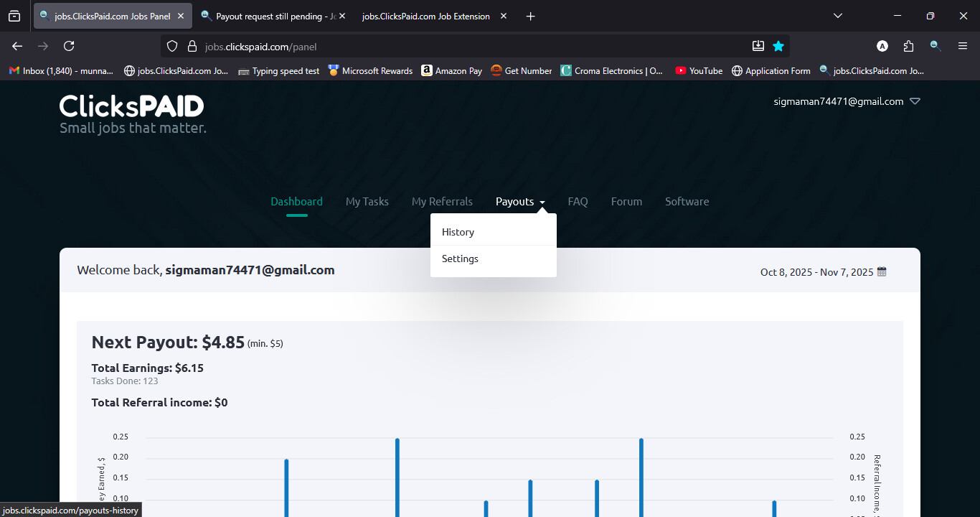Image resolution: width=980 pixels, height=517 pixels.
Task: Click the bookmark star icon in address bar
Action: pos(778,46)
